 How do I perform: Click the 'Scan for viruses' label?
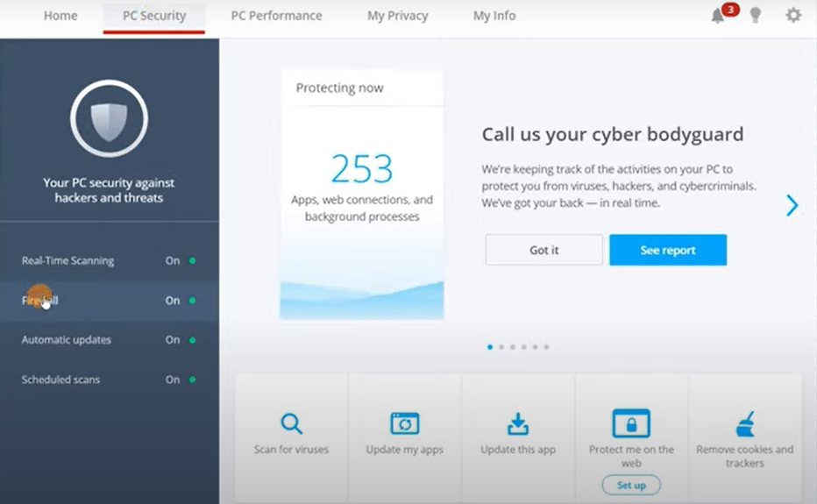[x=291, y=450]
